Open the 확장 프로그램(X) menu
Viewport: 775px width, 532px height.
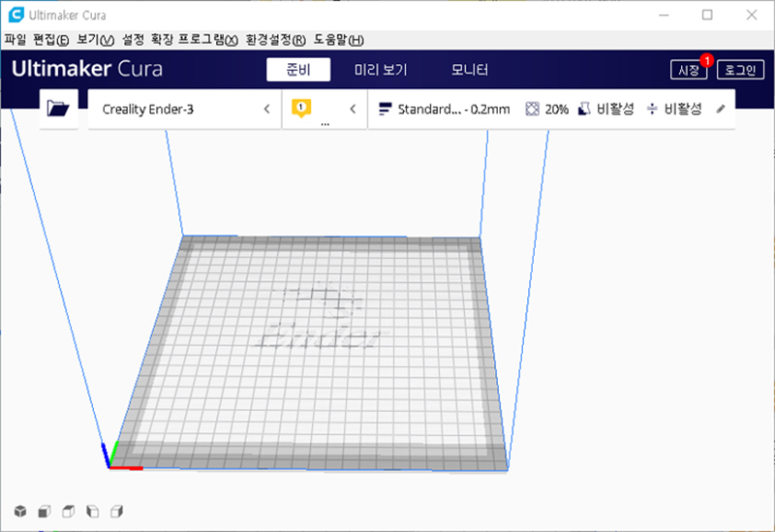195,40
